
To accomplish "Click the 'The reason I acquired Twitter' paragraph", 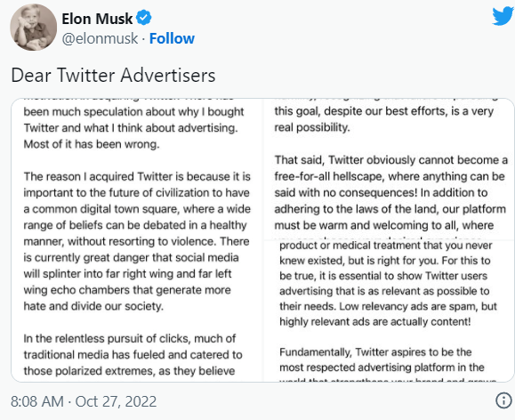I will (137, 241).
